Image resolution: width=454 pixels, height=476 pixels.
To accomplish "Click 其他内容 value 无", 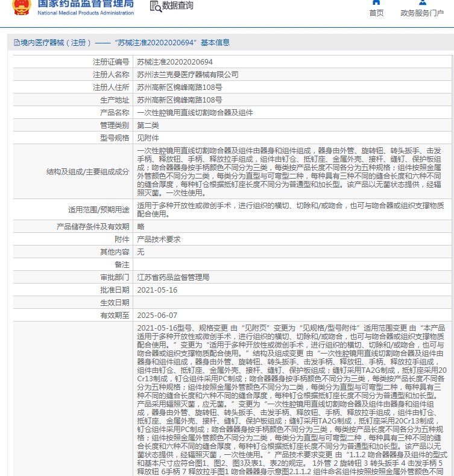I will pyautogui.click(x=141, y=252).
